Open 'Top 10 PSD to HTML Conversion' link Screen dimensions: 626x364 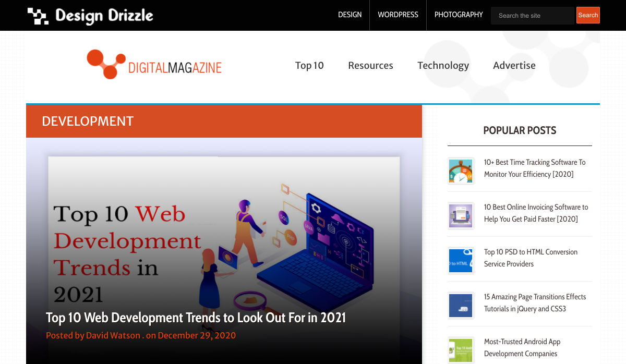pyautogui.click(x=531, y=258)
